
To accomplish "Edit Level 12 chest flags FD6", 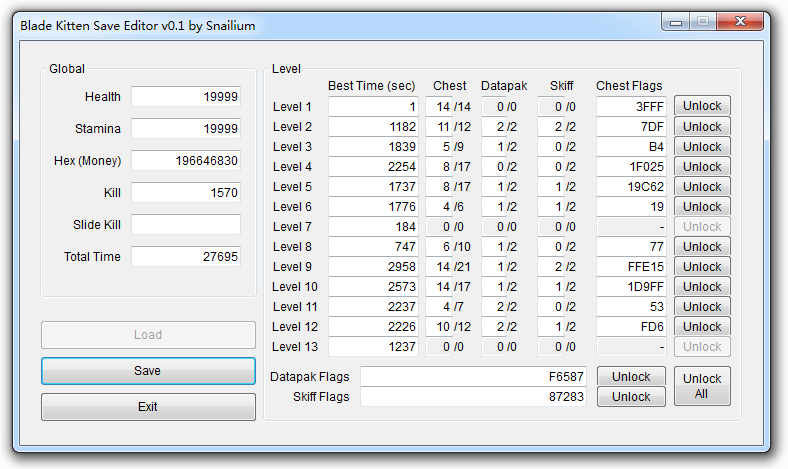I will point(632,327).
